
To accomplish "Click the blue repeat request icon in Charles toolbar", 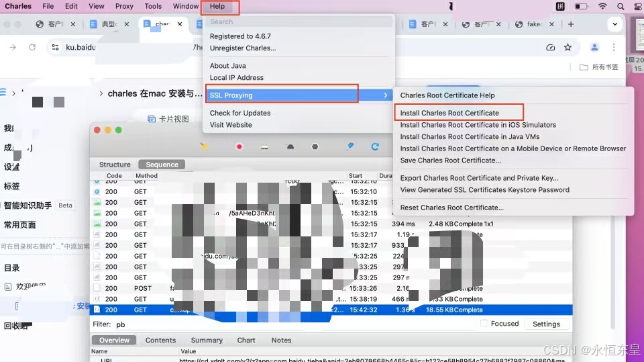I will pos(375,146).
